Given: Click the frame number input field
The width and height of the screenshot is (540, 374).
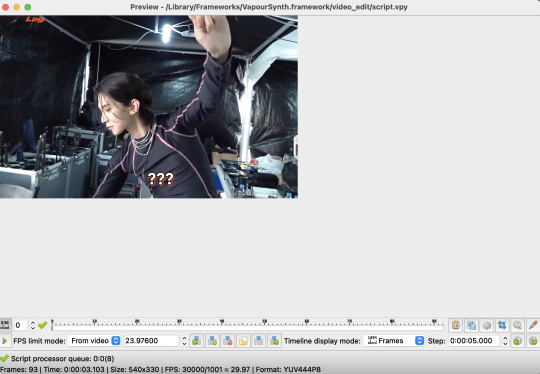Looking at the screenshot, I should 21,325.
